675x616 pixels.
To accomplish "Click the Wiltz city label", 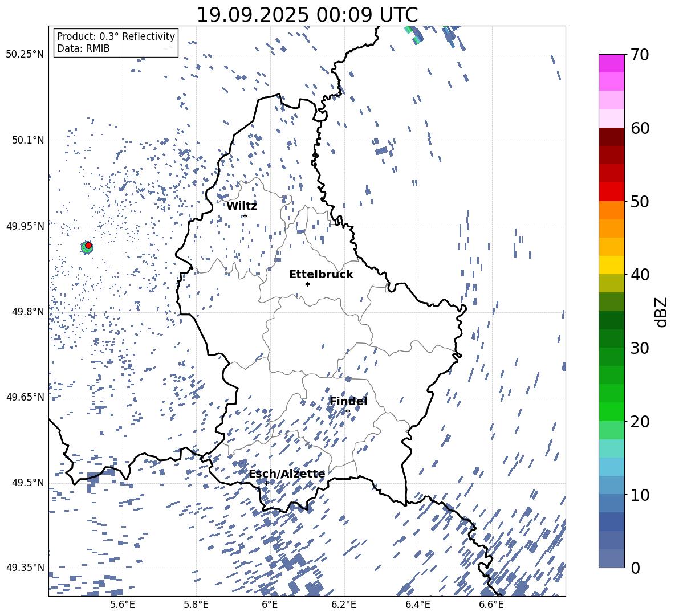I will tap(242, 206).
